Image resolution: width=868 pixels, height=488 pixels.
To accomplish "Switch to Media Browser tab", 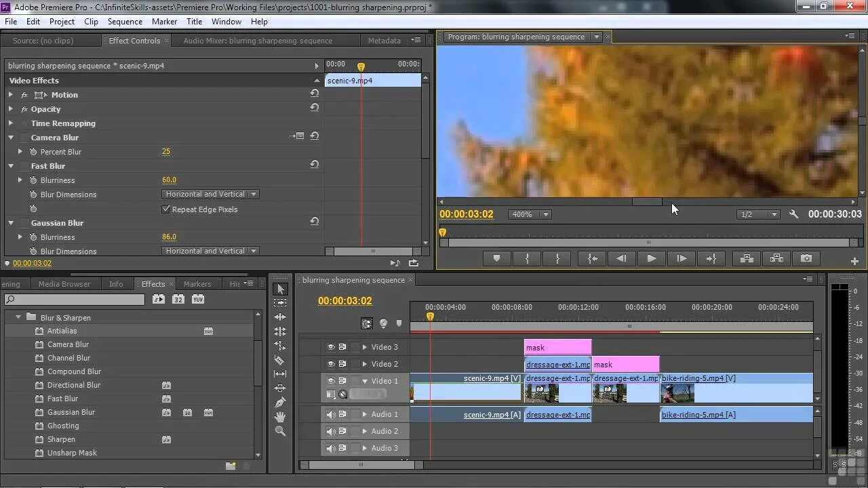I will click(x=64, y=284).
